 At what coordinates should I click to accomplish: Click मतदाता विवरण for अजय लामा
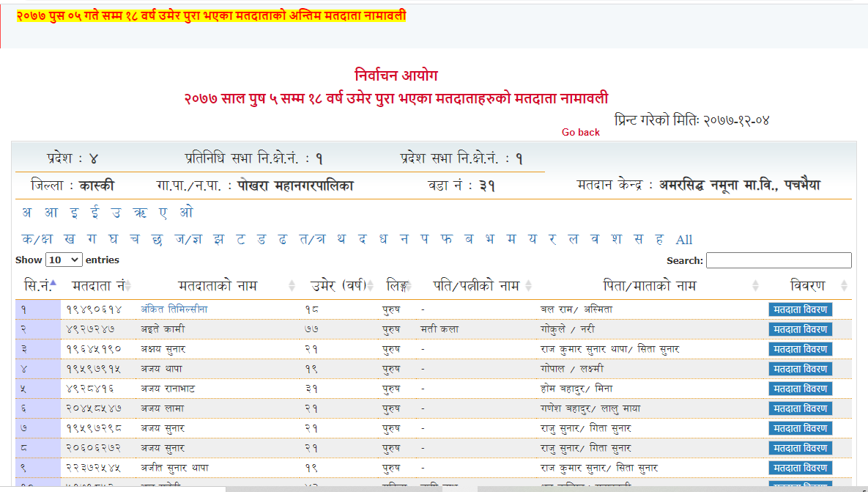pos(800,408)
